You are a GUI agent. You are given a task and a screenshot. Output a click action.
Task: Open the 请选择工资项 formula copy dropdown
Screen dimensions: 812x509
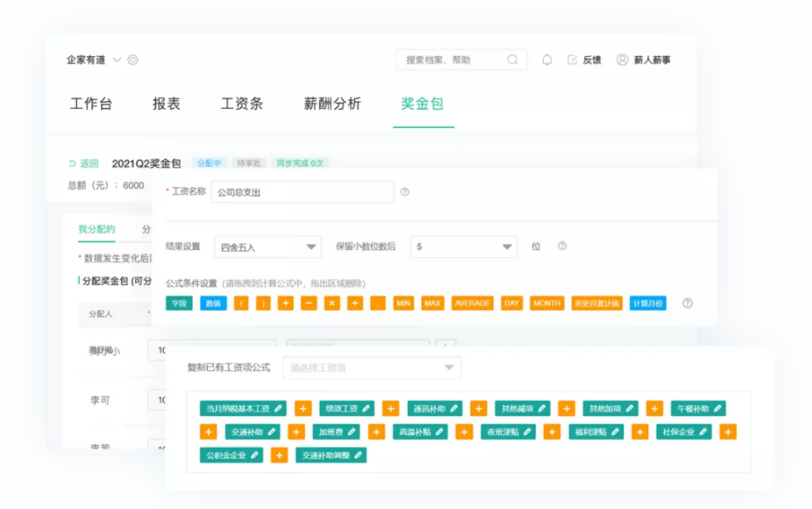click(x=372, y=368)
